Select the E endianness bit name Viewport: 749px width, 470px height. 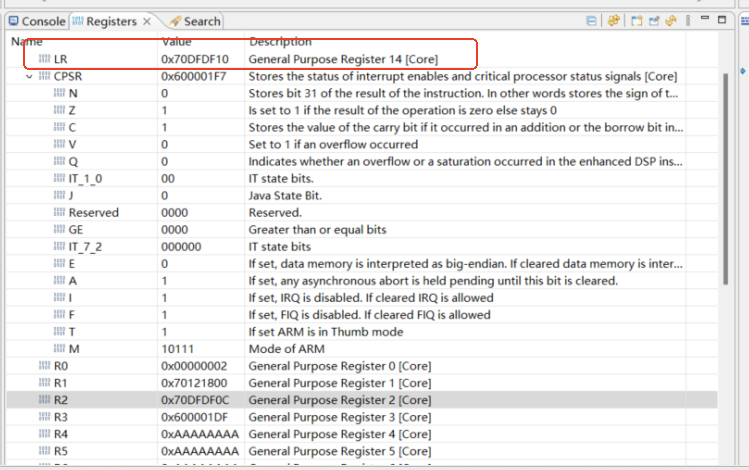72,264
